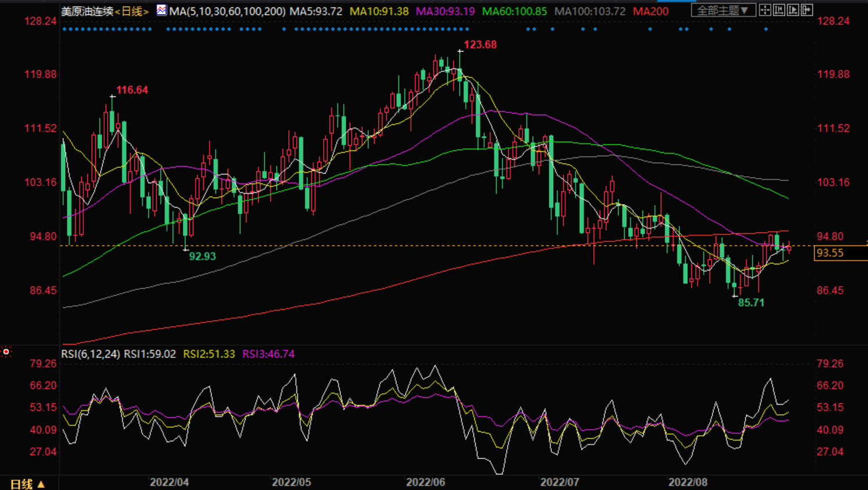The width and height of the screenshot is (868, 490).
Task: Open the 全部主题 dropdown
Action: [723, 10]
